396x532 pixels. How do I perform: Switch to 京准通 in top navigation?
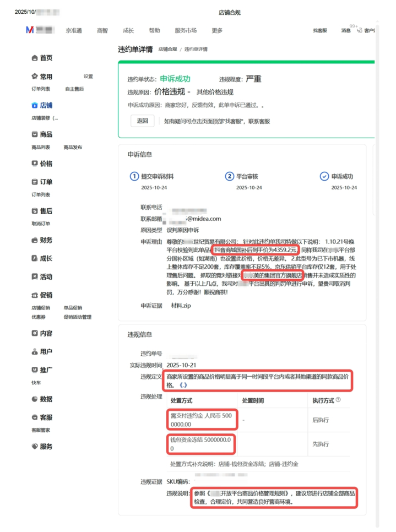point(74,31)
